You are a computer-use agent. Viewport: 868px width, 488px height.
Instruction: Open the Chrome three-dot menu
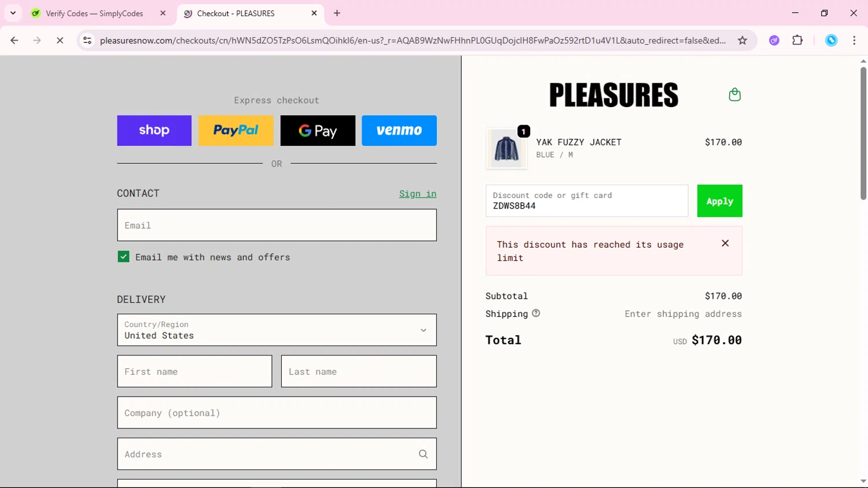click(x=854, y=41)
